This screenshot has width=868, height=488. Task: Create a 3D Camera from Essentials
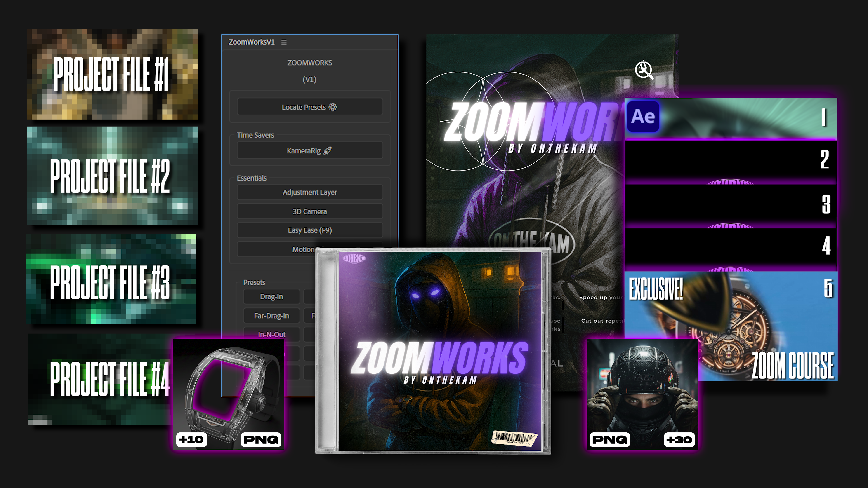point(310,211)
